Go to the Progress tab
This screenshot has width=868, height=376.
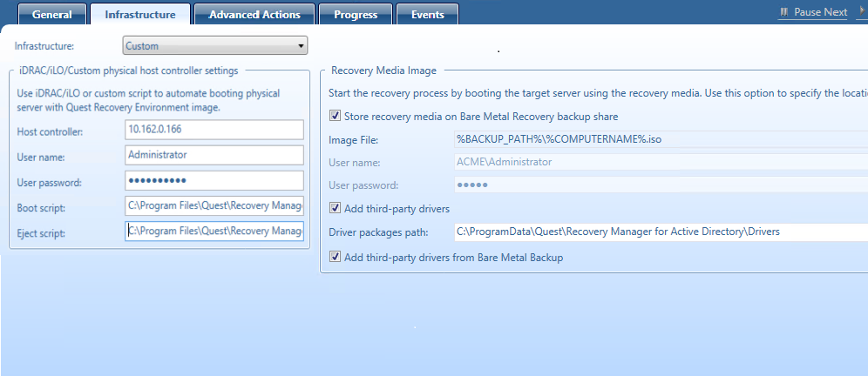point(355,14)
